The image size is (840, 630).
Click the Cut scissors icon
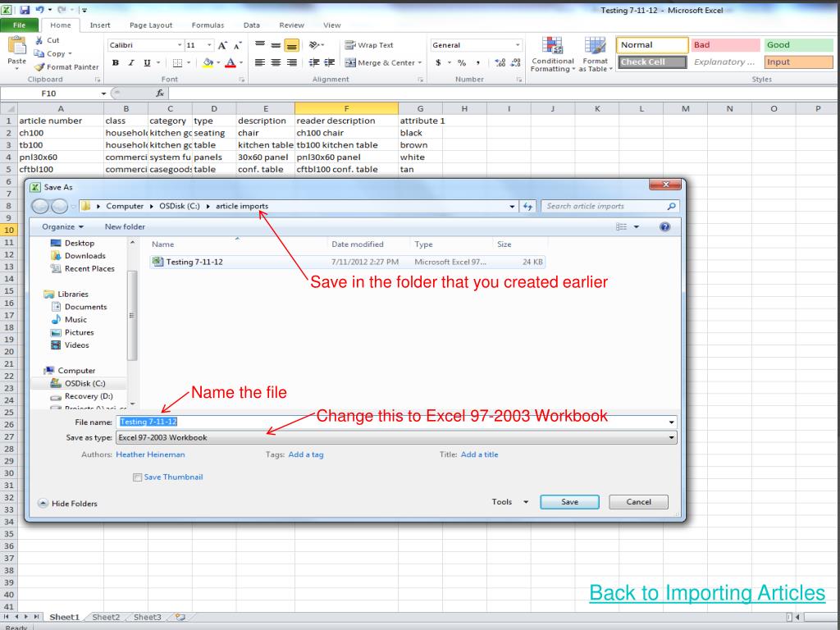click(39, 40)
